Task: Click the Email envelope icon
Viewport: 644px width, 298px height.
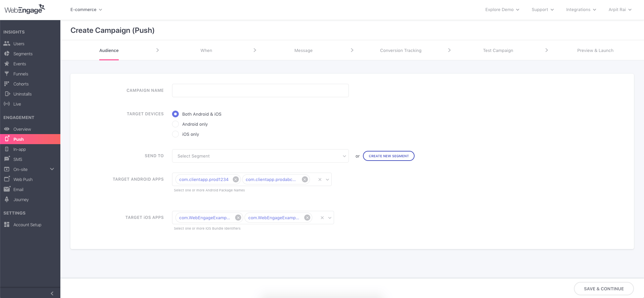Action: pyautogui.click(x=7, y=189)
